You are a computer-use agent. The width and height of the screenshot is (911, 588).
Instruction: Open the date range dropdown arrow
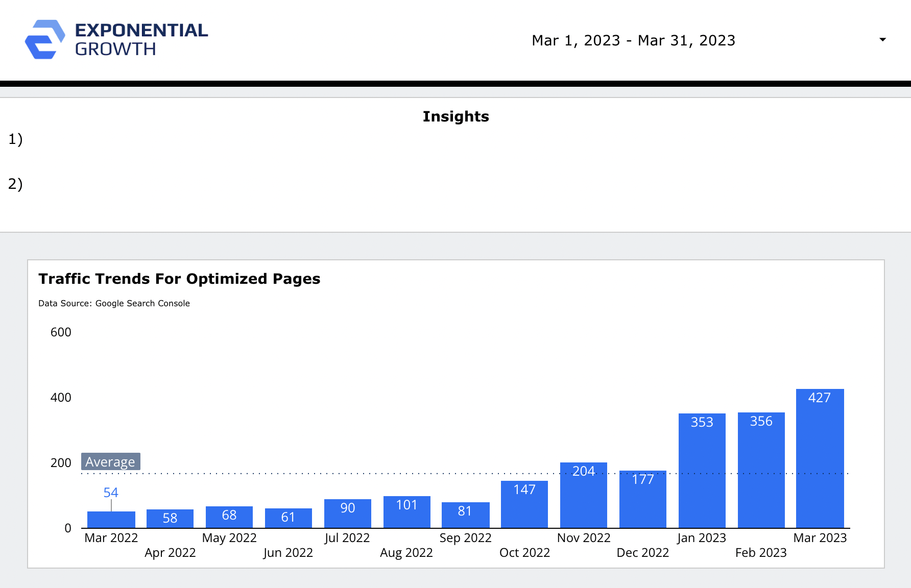882,39
